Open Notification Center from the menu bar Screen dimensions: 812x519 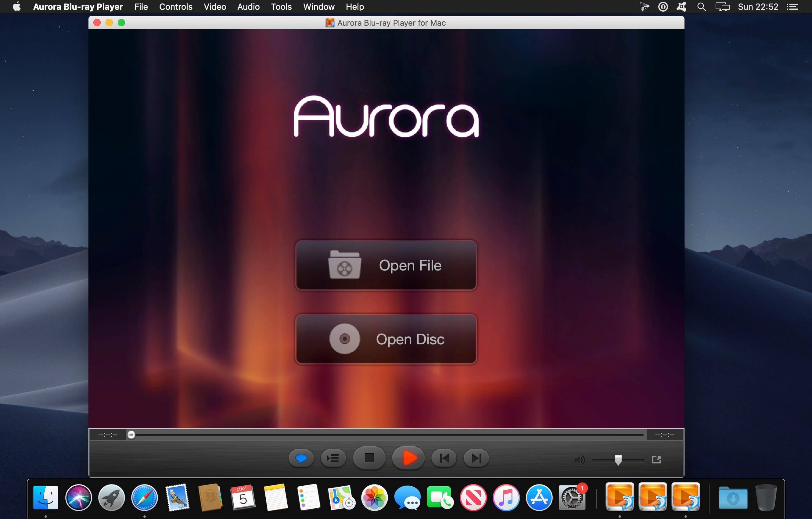[792, 7]
